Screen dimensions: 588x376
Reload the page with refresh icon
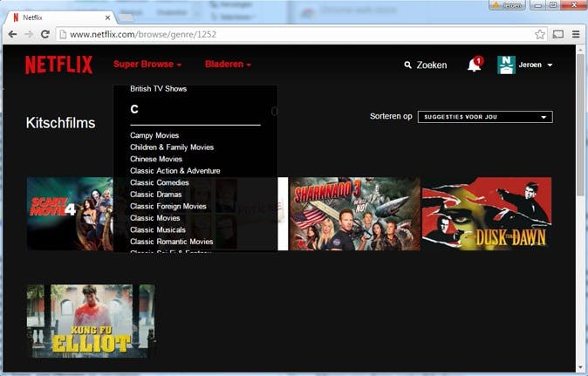[x=45, y=34]
